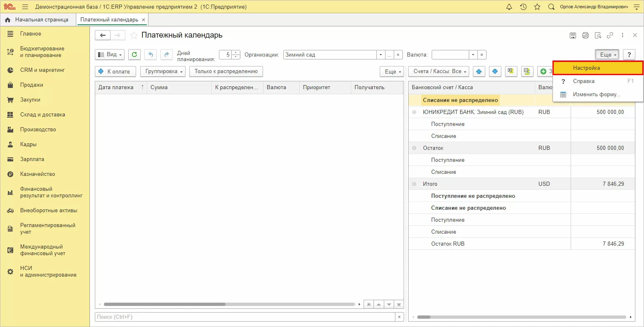Click the К оплате button

tap(115, 71)
